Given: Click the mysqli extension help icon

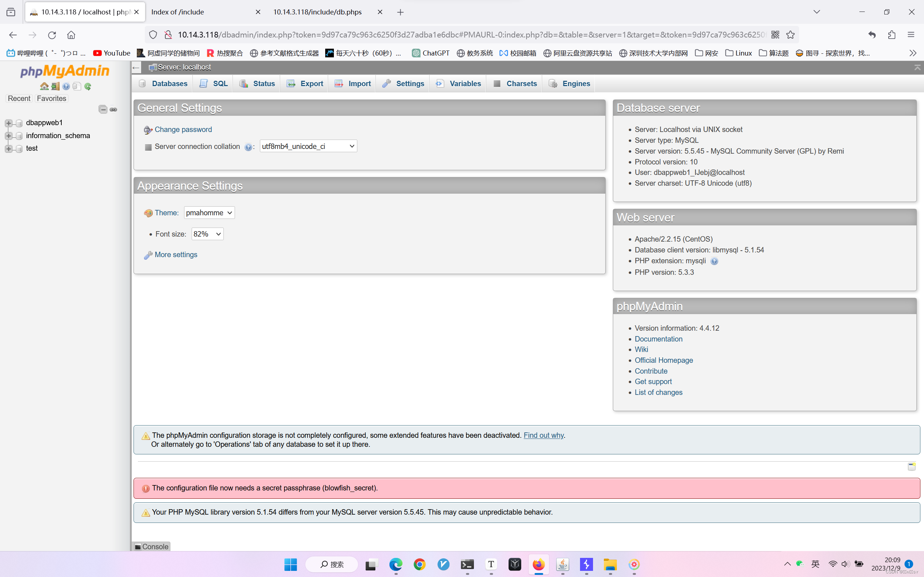Looking at the screenshot, I should point(714,261).
